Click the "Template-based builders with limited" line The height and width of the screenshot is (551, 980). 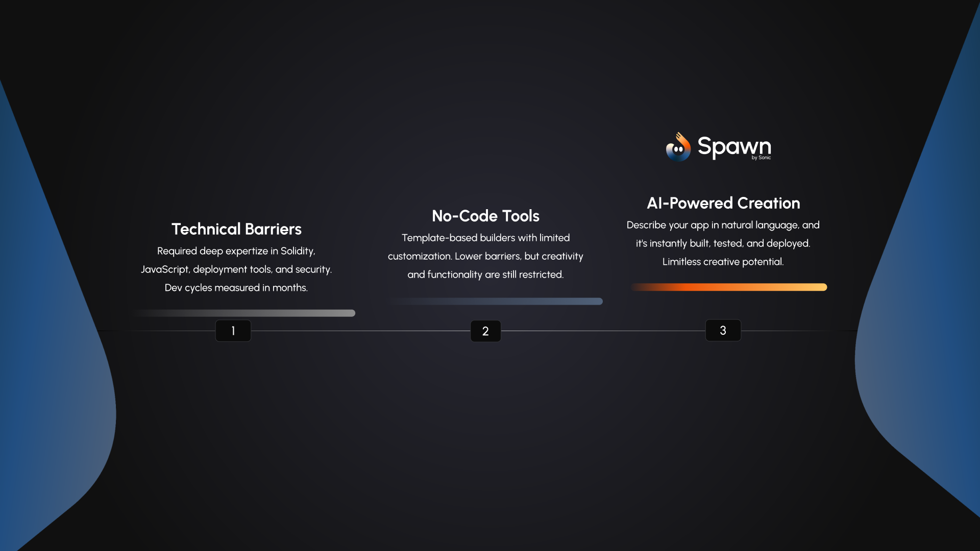click(x=485, y=238)
